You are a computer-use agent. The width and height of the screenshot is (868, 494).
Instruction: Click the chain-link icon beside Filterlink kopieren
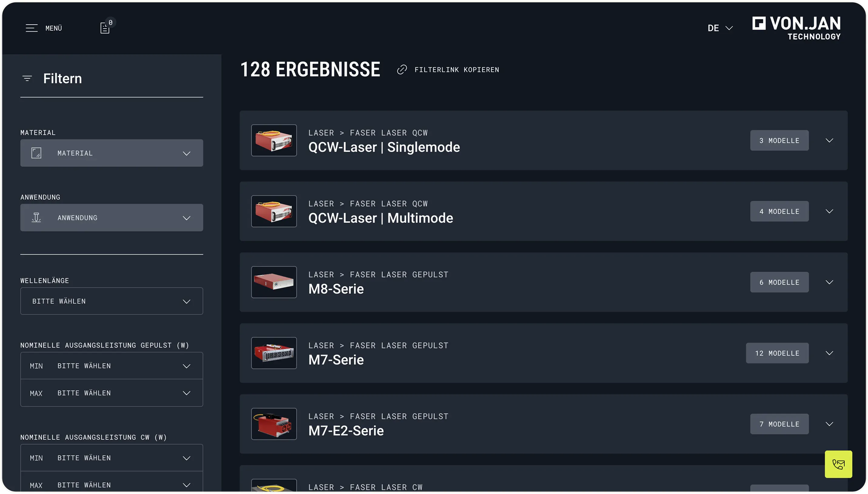[x=402, y=70]
